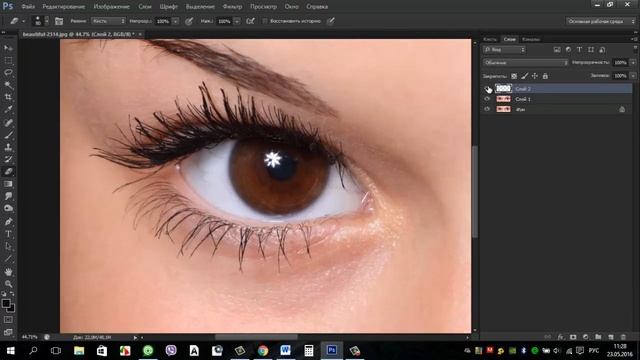This screenshot has width=640, height=360.
Task: Select the Healing Brush tool
Action: coord(8,122)
